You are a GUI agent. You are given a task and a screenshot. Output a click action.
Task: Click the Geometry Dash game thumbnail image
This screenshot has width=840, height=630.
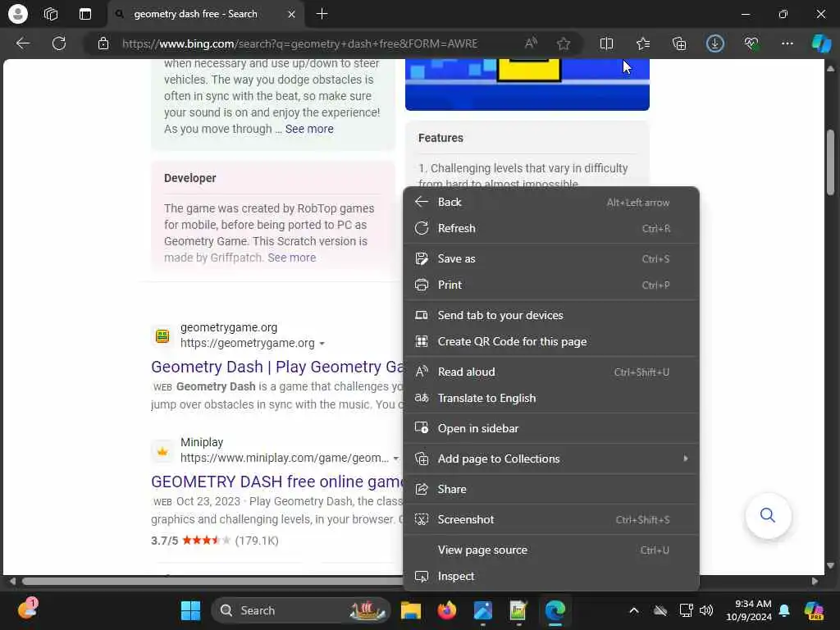click(x=527, y=84)
